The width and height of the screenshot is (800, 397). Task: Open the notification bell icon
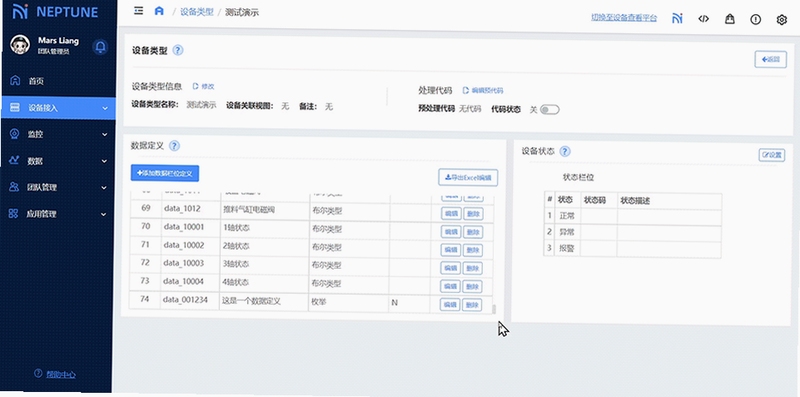pos(101,47)
